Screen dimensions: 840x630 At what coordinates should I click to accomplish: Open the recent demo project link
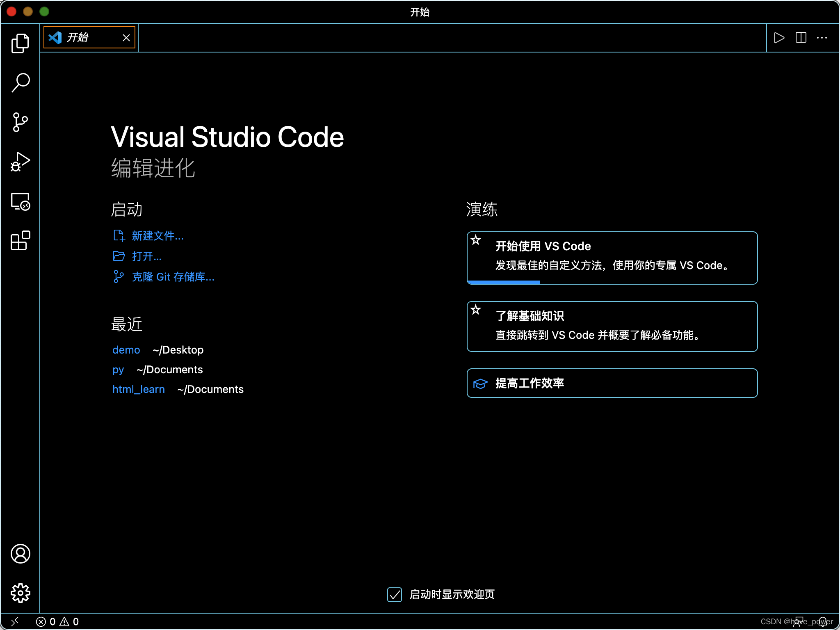tap(126, 350)
